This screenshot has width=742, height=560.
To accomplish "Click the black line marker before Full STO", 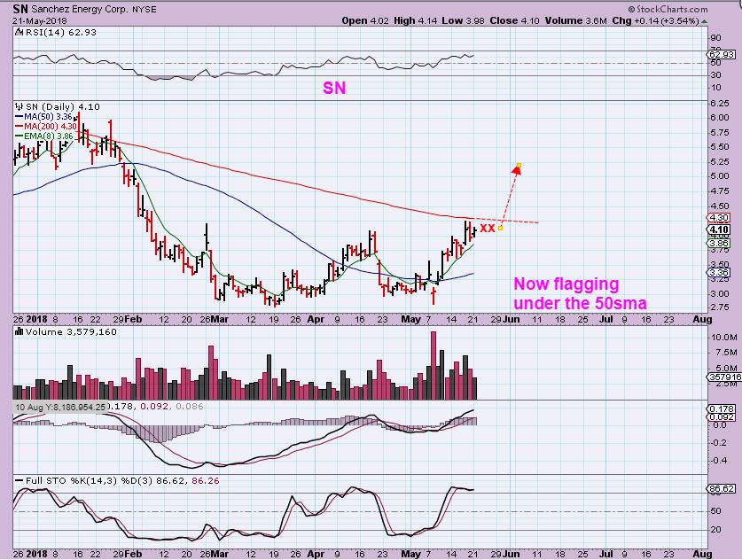I will pos(19,480).
